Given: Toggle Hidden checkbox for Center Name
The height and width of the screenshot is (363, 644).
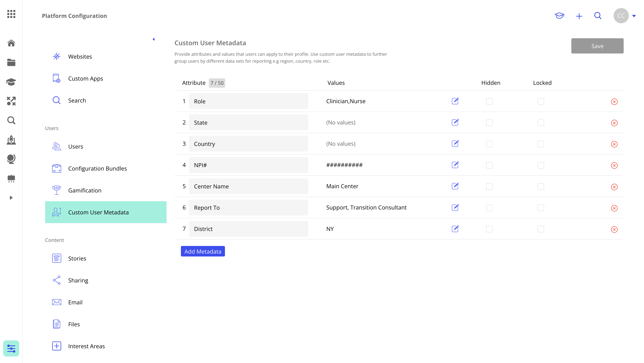Looking at the screenshot, I should [x=489, y=186].
